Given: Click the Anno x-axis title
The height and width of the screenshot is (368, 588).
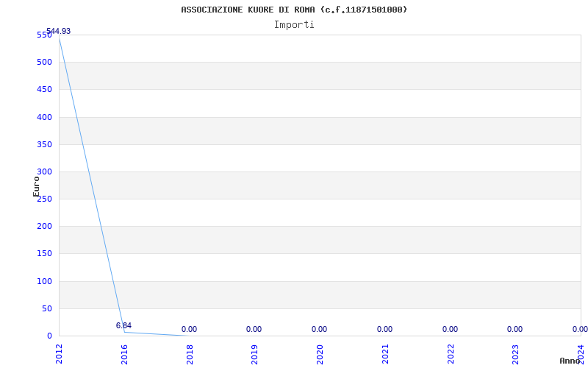Looking at the screenshot, I should tap(570, 361).
